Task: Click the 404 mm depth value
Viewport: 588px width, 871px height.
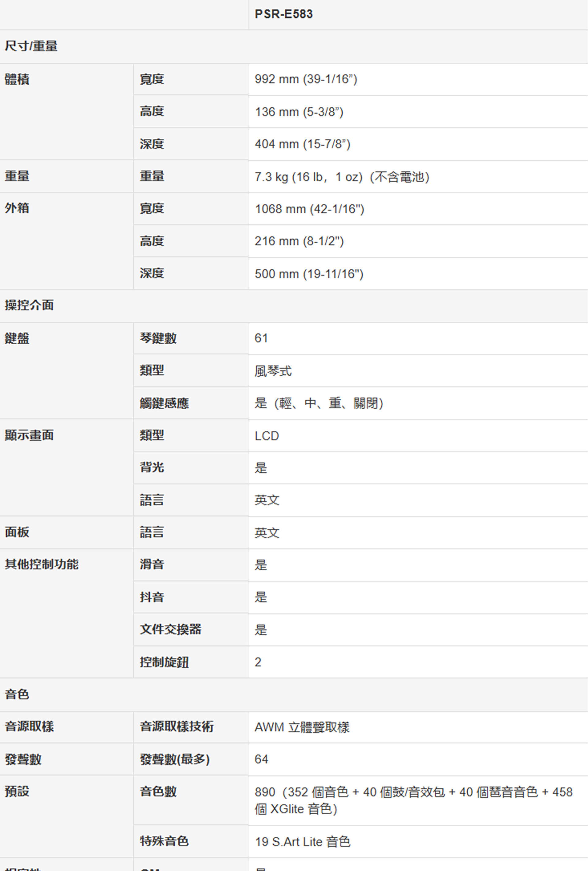Action: click(302, 144)
